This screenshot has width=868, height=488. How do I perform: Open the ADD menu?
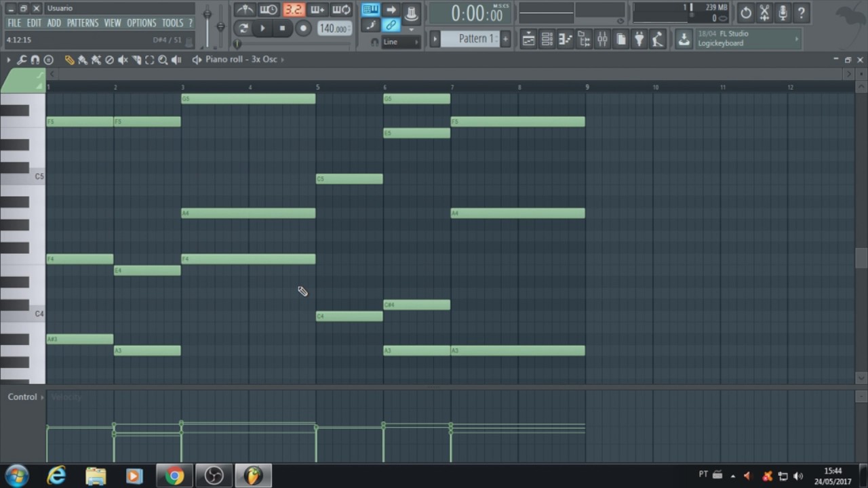pyautogui.click(x=54, y=23)
